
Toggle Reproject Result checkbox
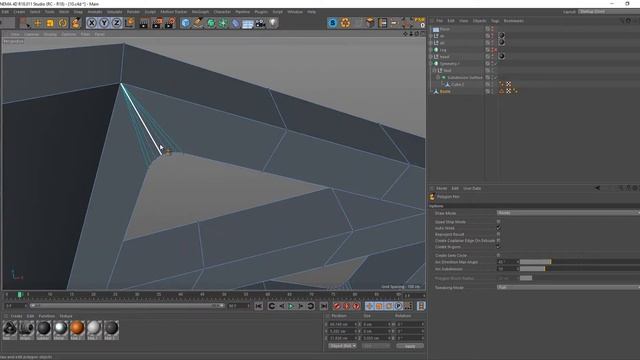(x=498, y=234)
